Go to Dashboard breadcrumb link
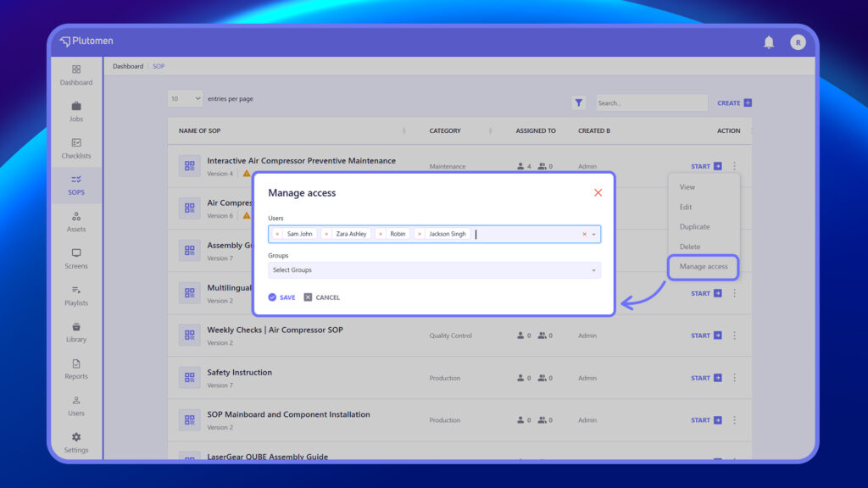The image size is (868, 488). coord(128,66)
